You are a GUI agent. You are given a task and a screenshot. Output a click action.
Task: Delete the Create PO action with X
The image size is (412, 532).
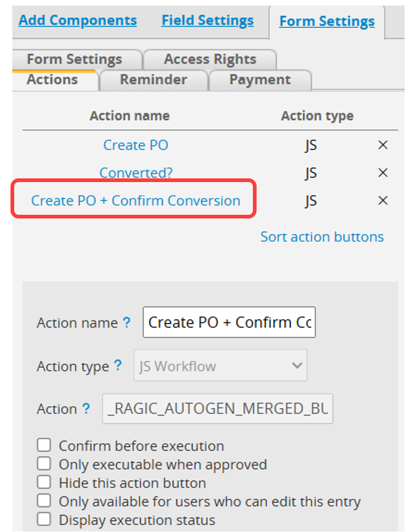pyautogui.click(x=383, y=145)
